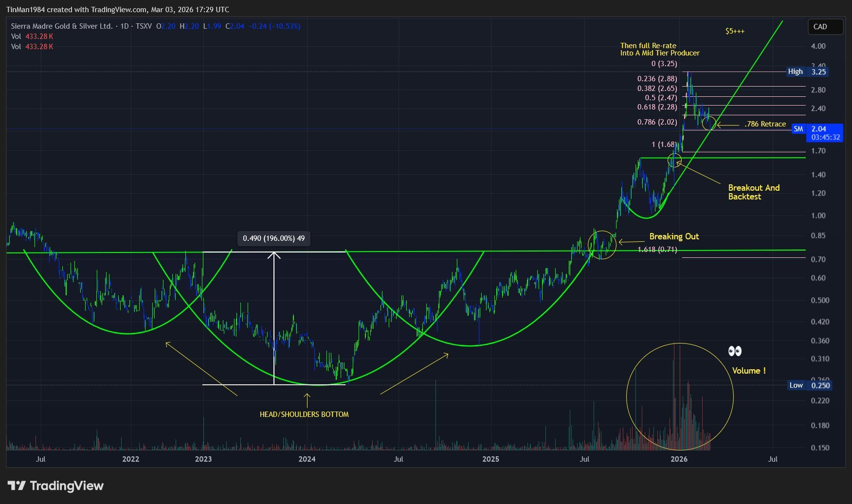Select the 'Breaking Out' annotation
Image resolution: width=852 pixels, height=504 pixels.
tap(674, 236)
